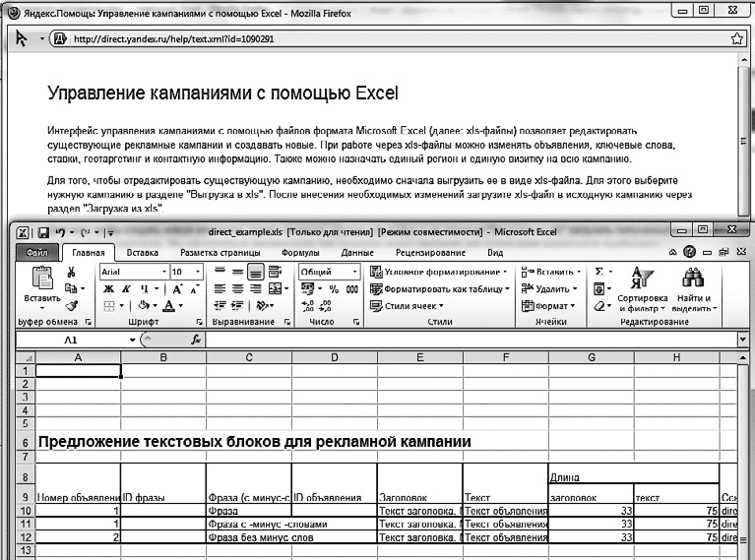Toggle bottom vertical alignment button
Screen dimensions: 755x560
256,272
